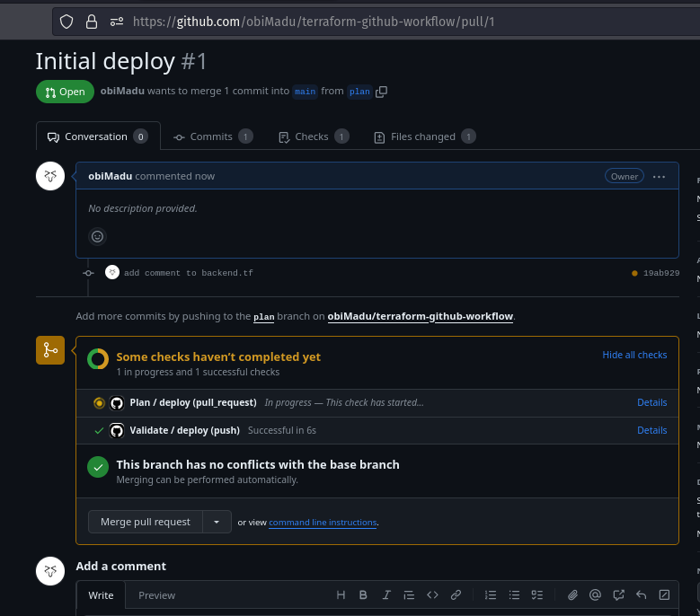Click the pending status dot beside 19ab929
This screenshot has width=700, height=616.
coord(634,274)
